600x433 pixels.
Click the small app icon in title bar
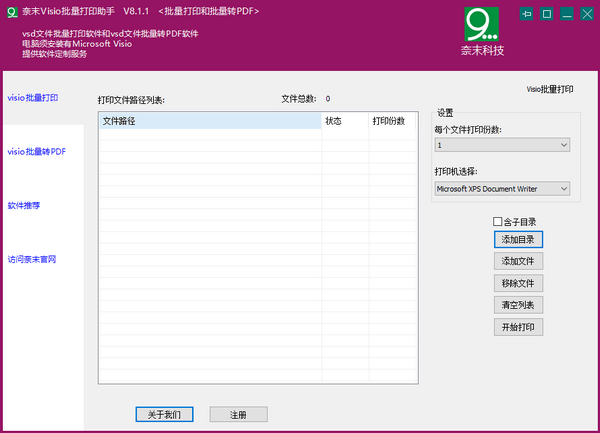click(x=11, y=11)
